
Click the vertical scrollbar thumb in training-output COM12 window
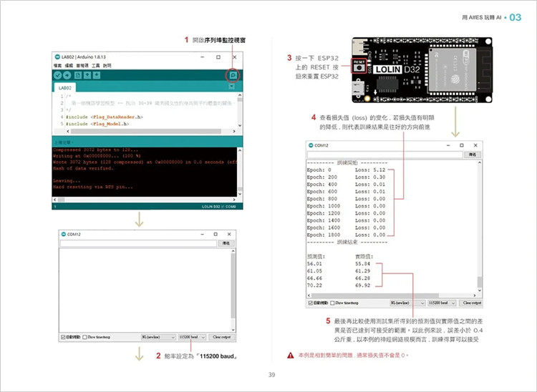480,282
